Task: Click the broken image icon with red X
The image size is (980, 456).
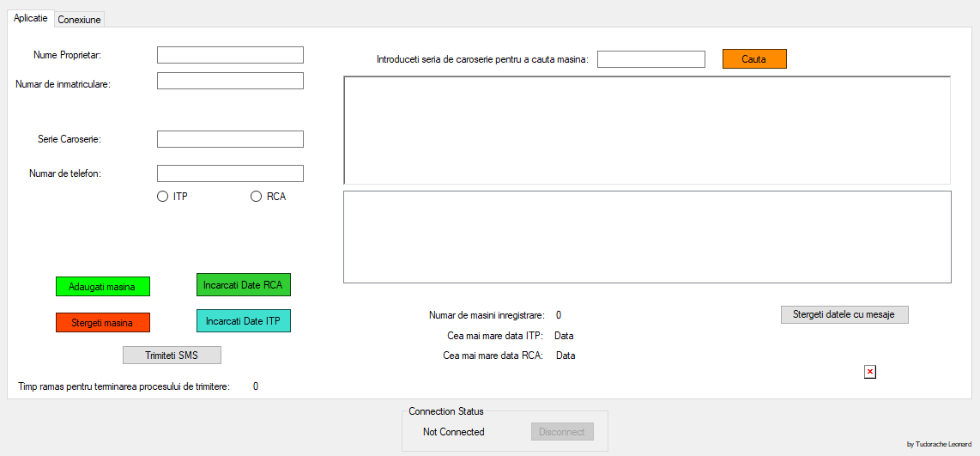Action: 869,371
